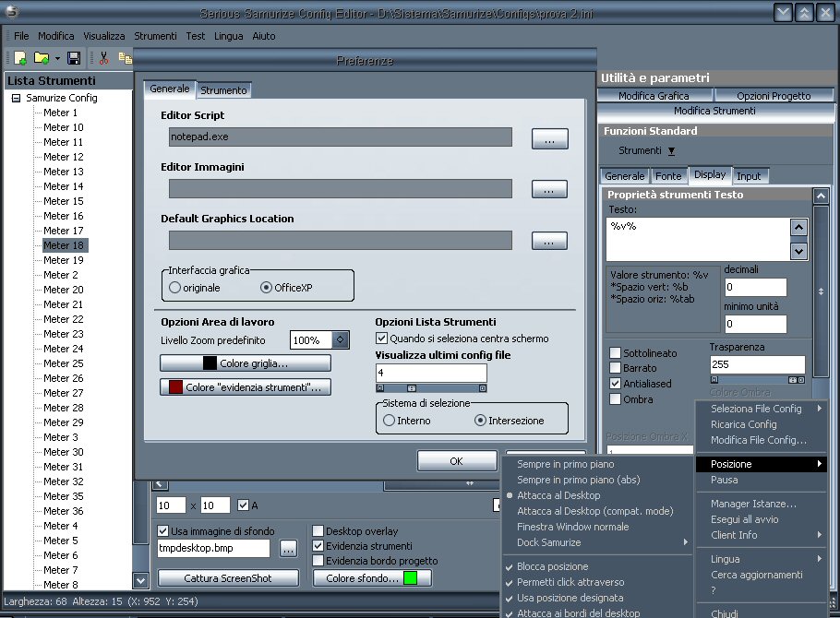Browse for the Editor Script program
This screenshot has height=618, width=840.
(549, 139)
